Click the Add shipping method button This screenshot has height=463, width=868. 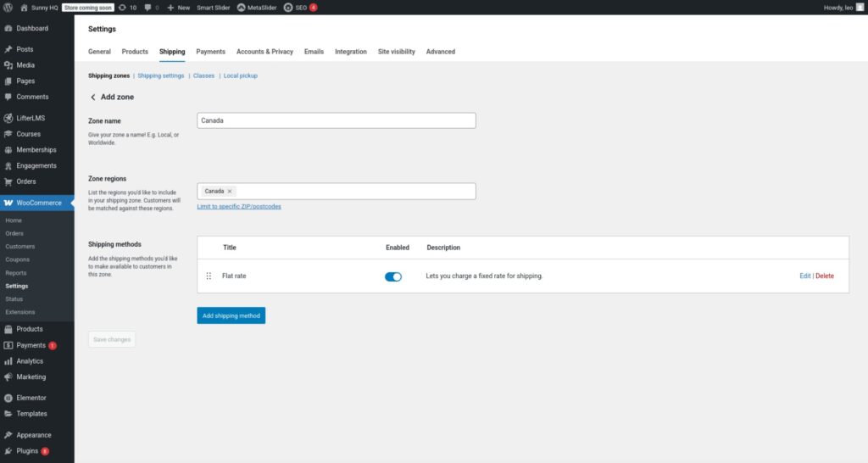tap(231, 315)
